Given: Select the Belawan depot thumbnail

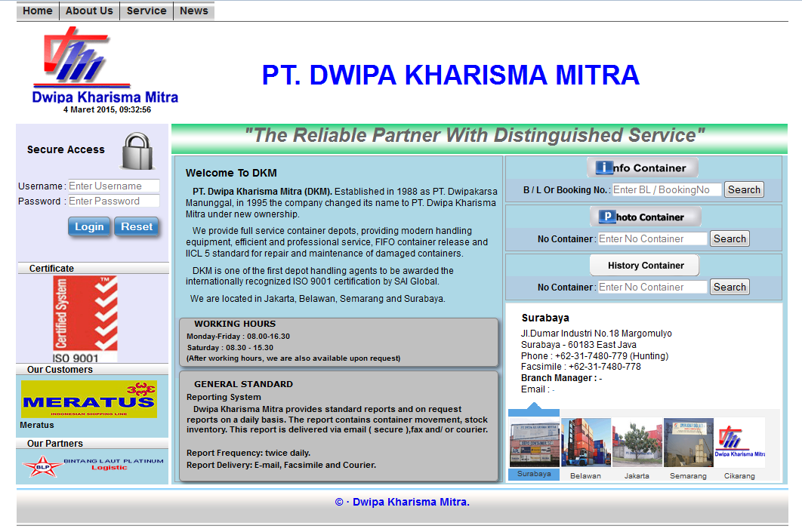Looking at the screenshot, I should (x=586, y=442).
